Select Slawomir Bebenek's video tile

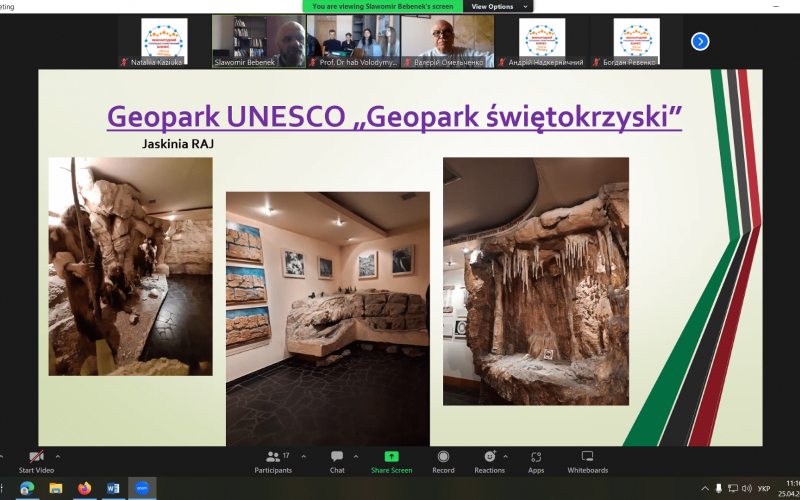coord(259,41)
